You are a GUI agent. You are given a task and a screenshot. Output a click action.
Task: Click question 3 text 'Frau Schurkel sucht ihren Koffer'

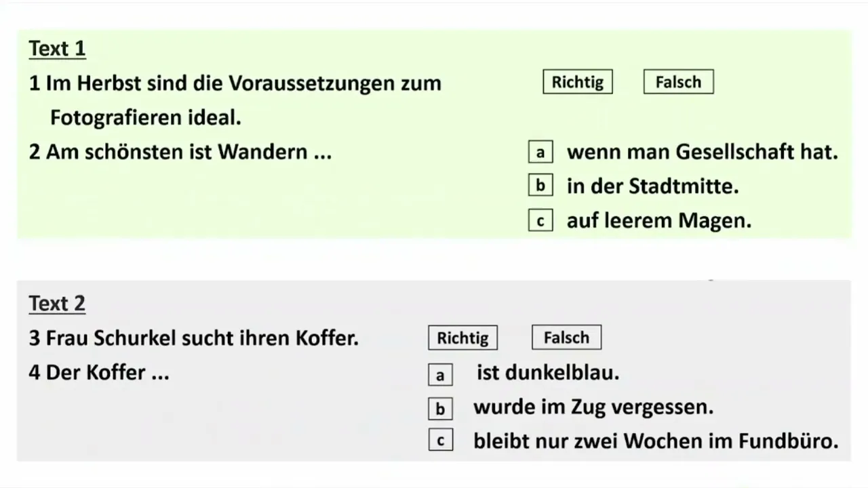coord(194,338)
